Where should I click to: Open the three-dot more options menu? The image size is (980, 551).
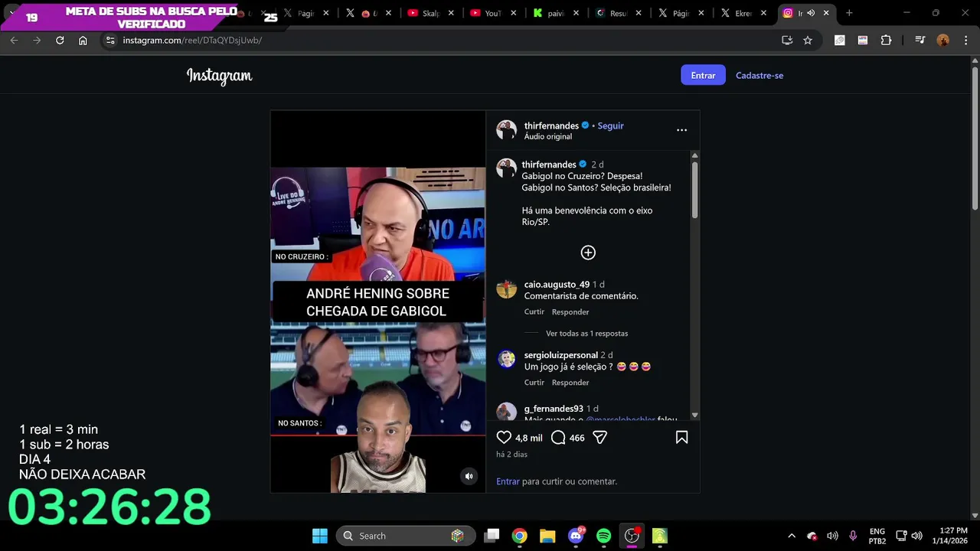pyautogui.click(x=681, y=130)
